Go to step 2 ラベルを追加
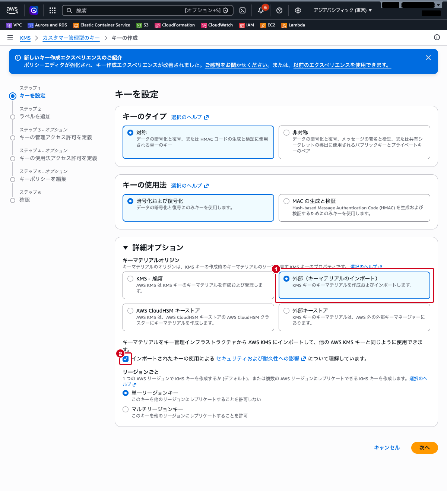 [35, 117]
